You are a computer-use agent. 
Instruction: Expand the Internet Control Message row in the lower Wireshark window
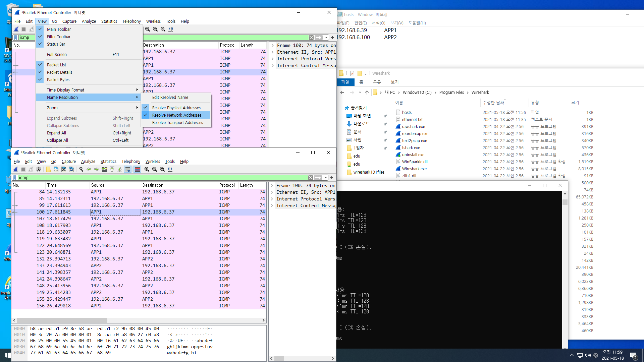272,205
